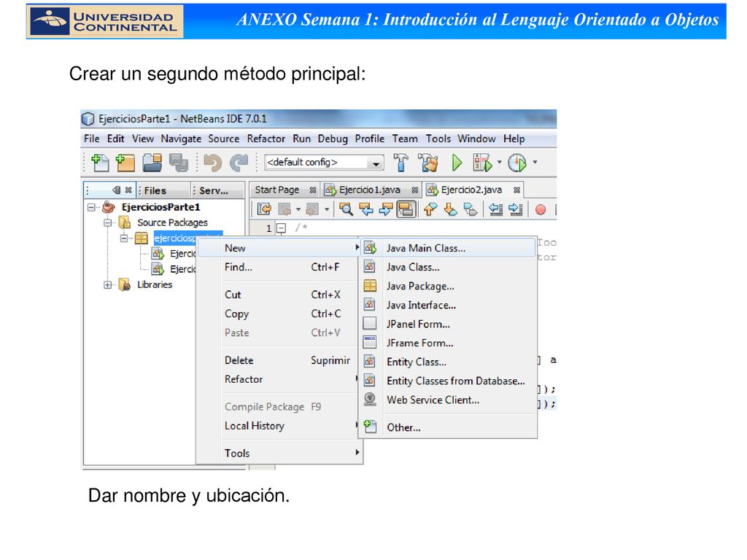
Task: Switch to the Ejercicio1.java tab
Action: [x=369, y=190]
